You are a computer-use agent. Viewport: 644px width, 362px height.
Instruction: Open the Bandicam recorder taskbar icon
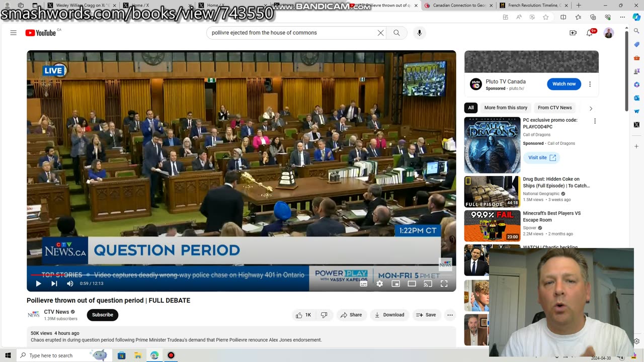click(171, 355)
